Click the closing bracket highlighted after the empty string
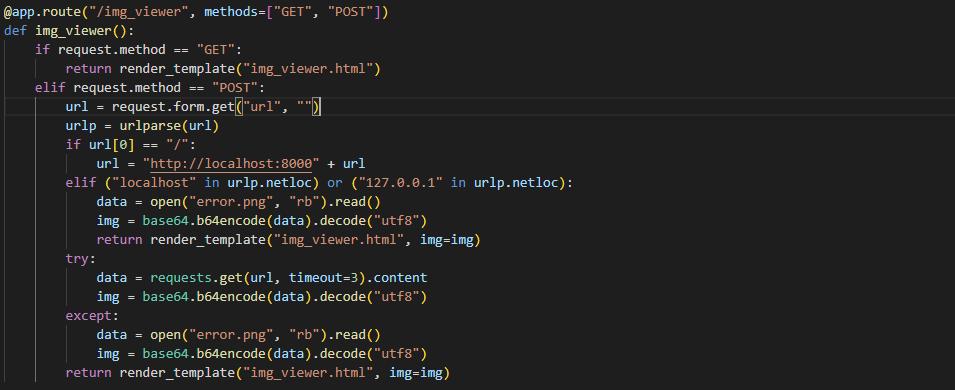 point(315,107)
